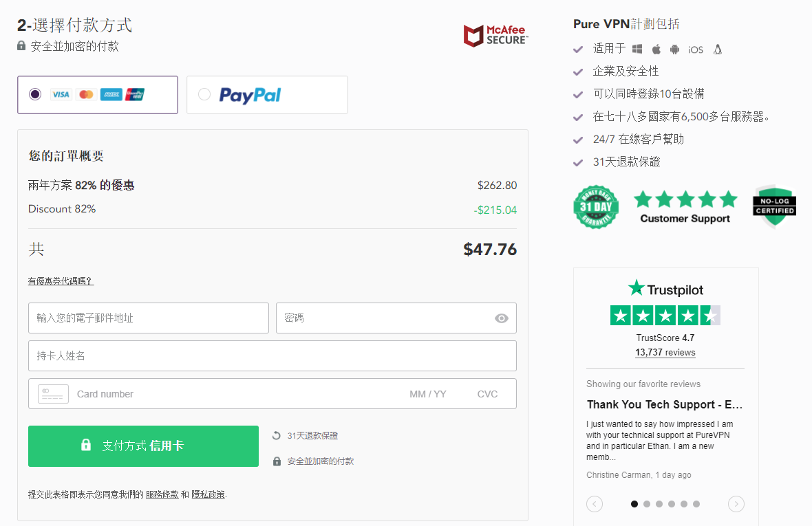Select the PayPal payment radio button

(x=204, y=94)
